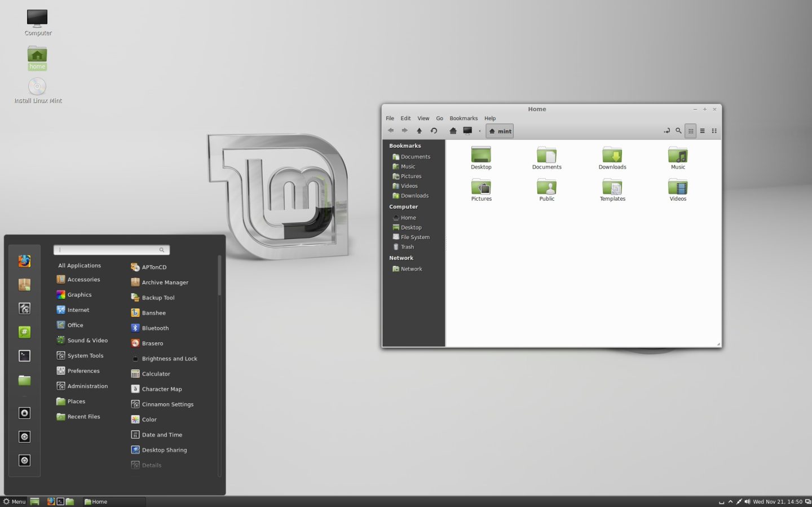Screen dimensions: 812x507
Task: Open the Edit menu of the Home window
Action: [x=405, y=118]
